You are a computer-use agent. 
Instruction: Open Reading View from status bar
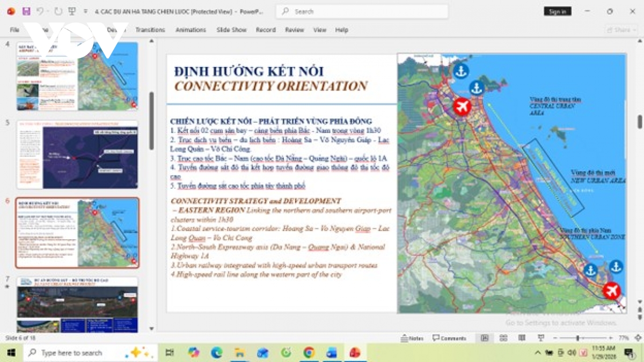(522, 338)
